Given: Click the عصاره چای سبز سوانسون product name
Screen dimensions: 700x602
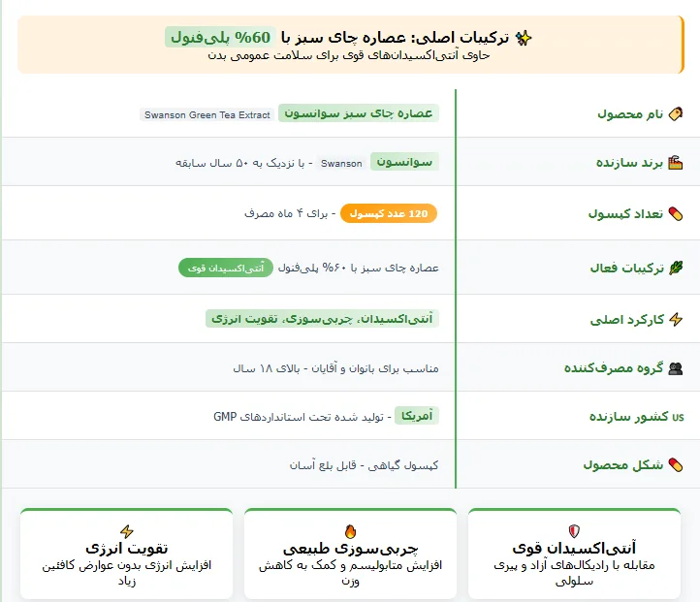Looking at the screenshot, I should pyautogui.click(x=359, y=113).
